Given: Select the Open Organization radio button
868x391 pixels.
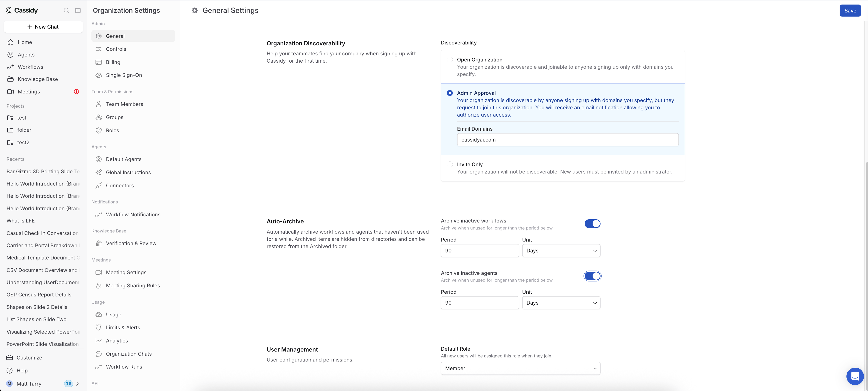Looking at the screenshot, I should pos(450,60).
